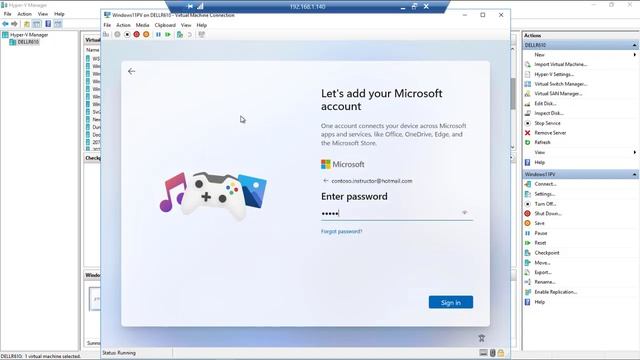Click the Sign in button
The image size is (640, 360).
pyautogui.click(x=451, y=302)
